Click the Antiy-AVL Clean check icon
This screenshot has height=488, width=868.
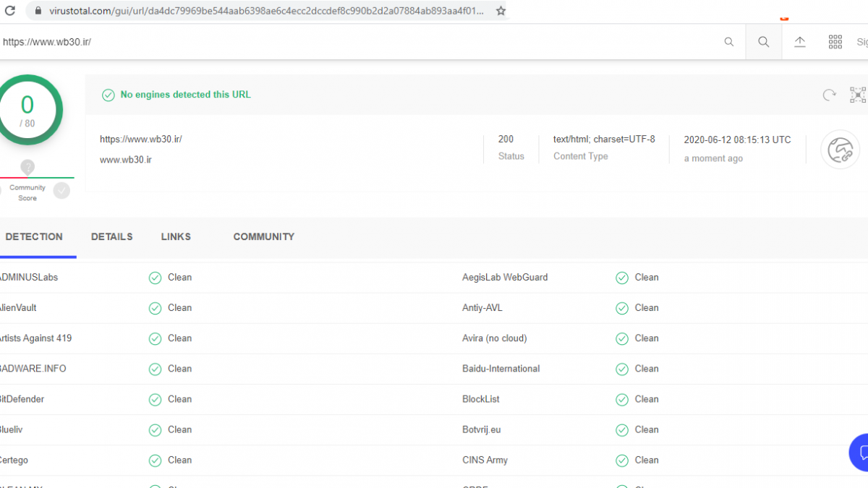(622, 308)
